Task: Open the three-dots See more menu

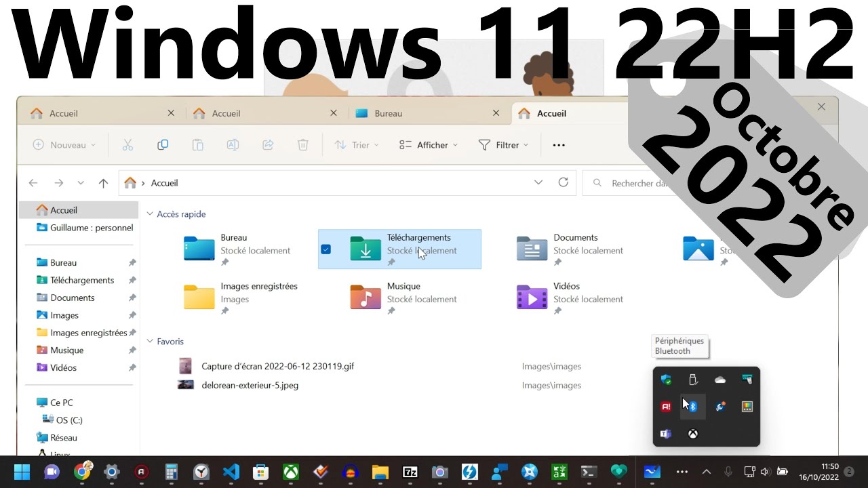Action: click(559, 145)
